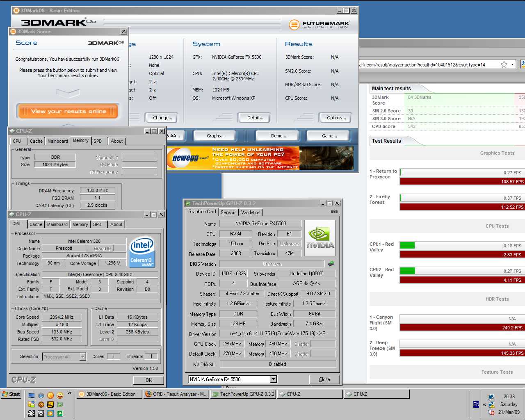
Task: Click the GPU-Z screenshot camera icon
Action: coord(334,212)
